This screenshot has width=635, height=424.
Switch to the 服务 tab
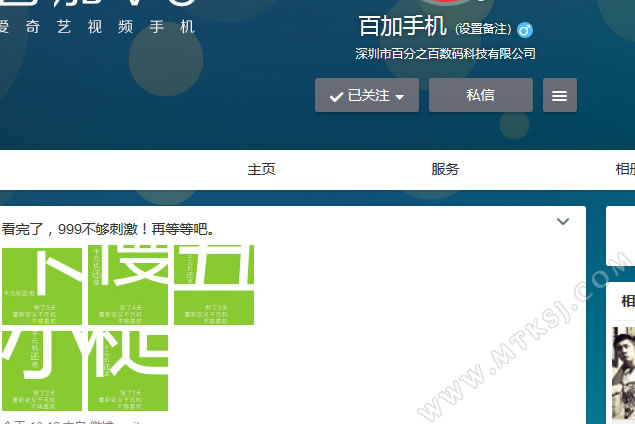445,169
